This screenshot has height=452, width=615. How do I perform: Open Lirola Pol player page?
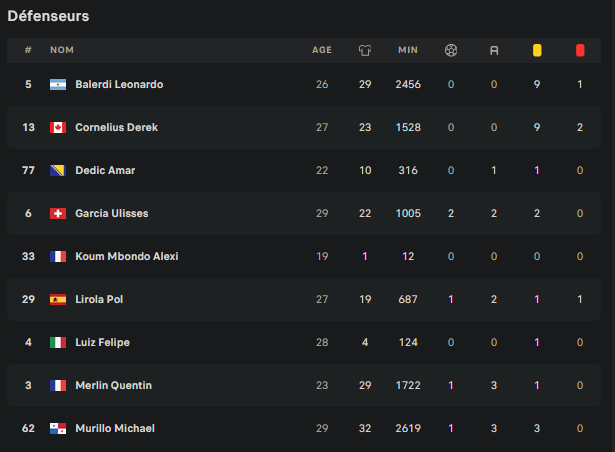[99, 299]
